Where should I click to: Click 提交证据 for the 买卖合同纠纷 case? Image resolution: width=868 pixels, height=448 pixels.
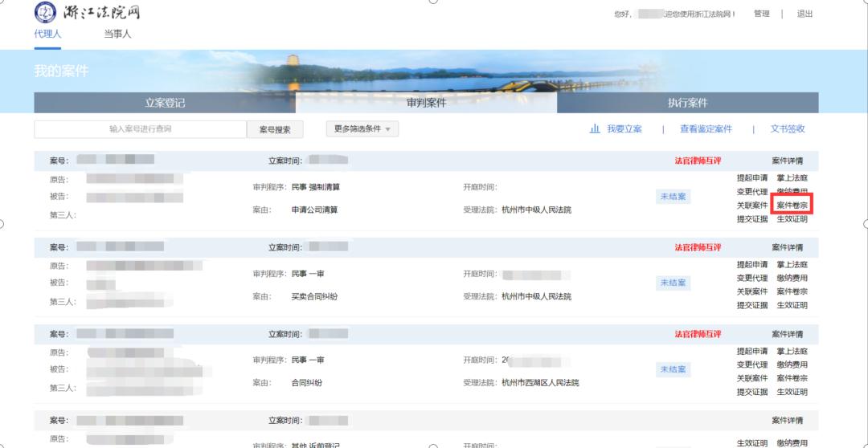click(751, 305)
